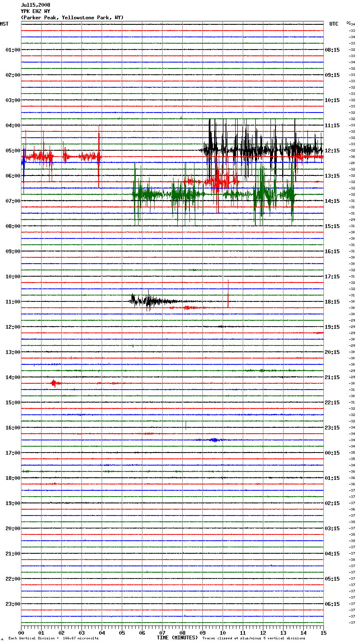Image resolution: width=357 pixels, height=644 pixels.
Task: Click the vertical division 166.67 microvolts note
Action: click(53, 638)
